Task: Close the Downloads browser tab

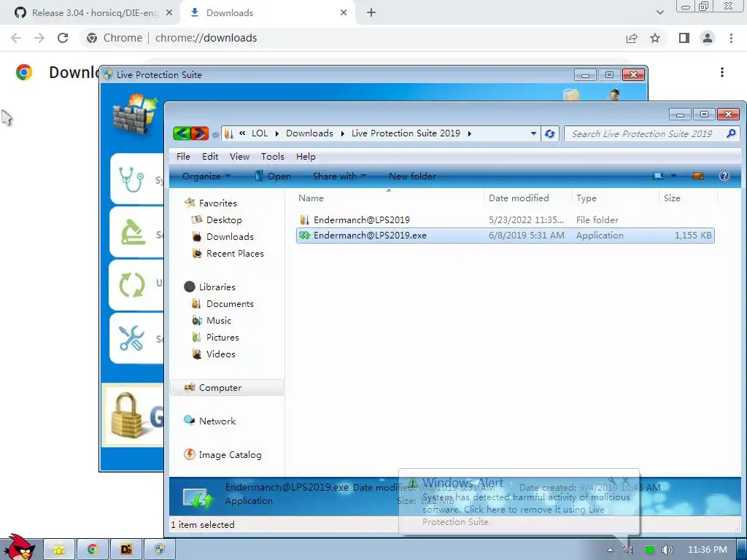Action: point(344,13)
